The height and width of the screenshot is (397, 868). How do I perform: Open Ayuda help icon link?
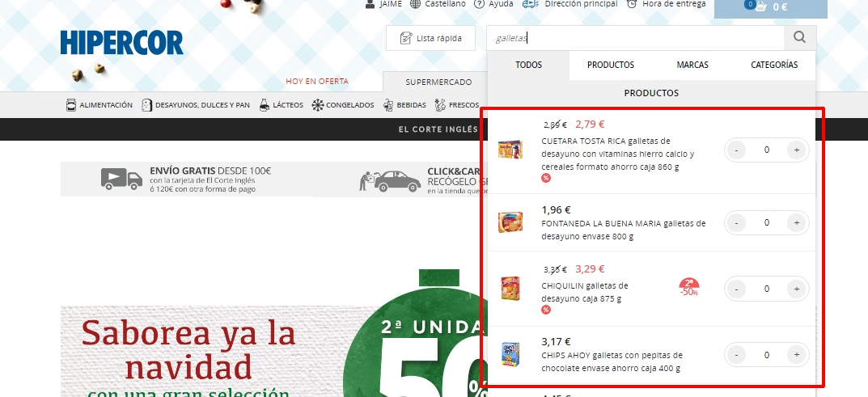pos(479,4)
